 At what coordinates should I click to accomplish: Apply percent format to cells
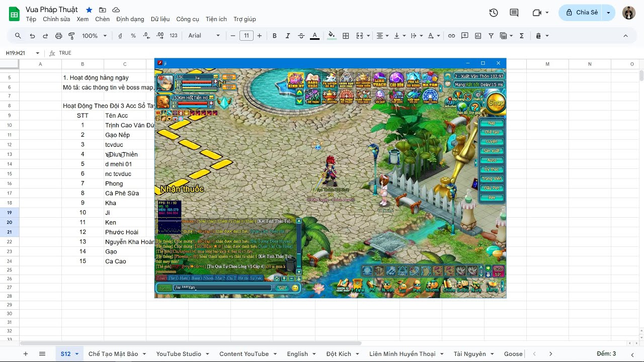[133, 36]
